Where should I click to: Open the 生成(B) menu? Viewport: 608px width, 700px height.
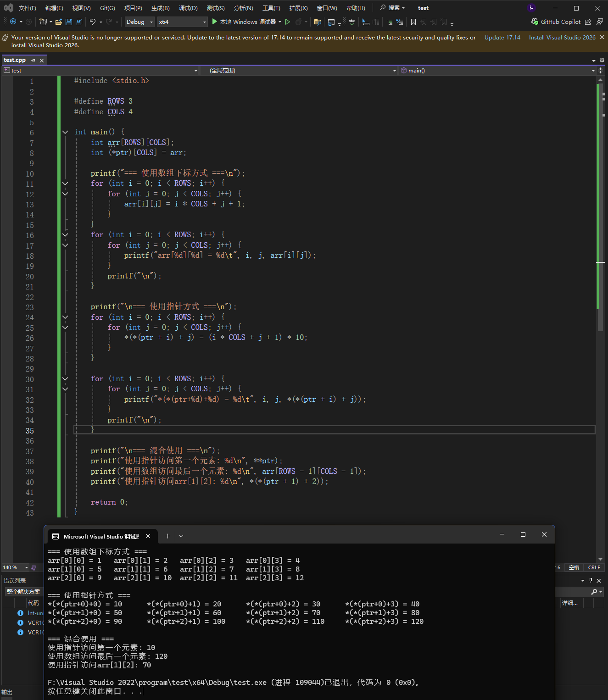pyautogui.click(x=160, y=8)
